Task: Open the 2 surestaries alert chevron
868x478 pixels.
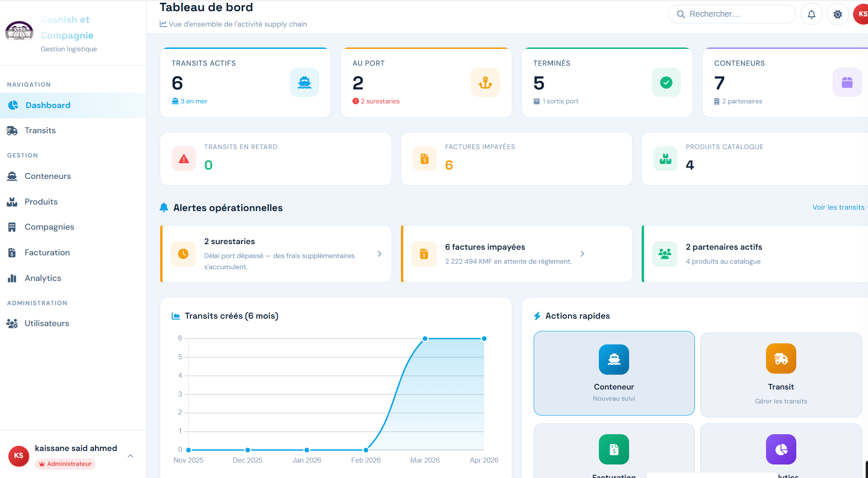Action: point(380,254)
